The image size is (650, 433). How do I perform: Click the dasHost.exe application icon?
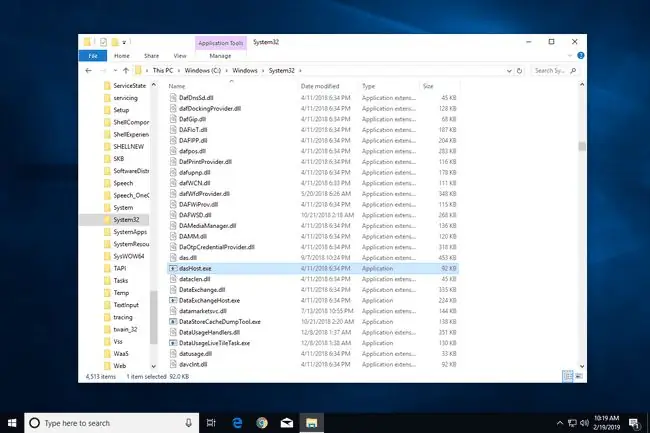point(173,269)
